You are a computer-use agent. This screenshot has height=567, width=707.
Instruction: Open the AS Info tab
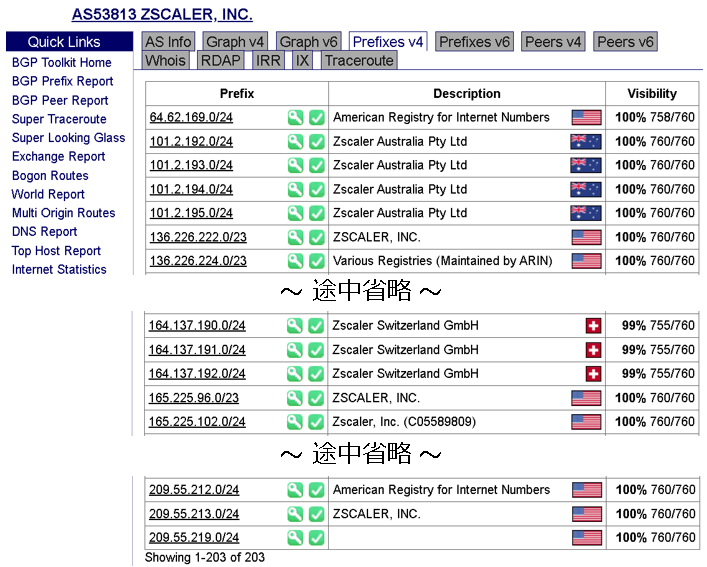click(168, 42)
